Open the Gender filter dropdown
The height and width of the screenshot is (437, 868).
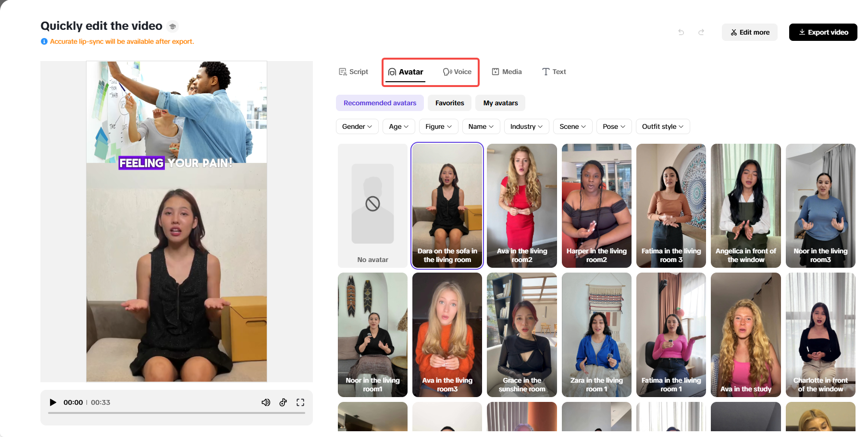pos(357,126)
